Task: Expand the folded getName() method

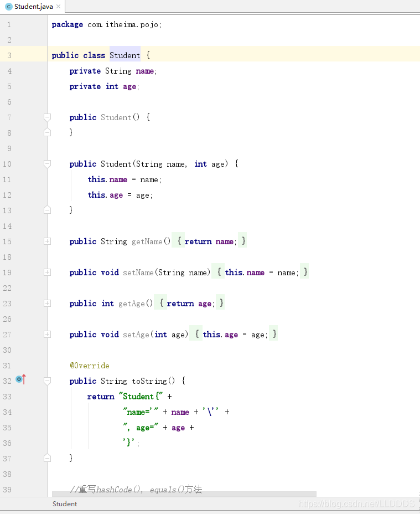Action: tap(47, 241)
